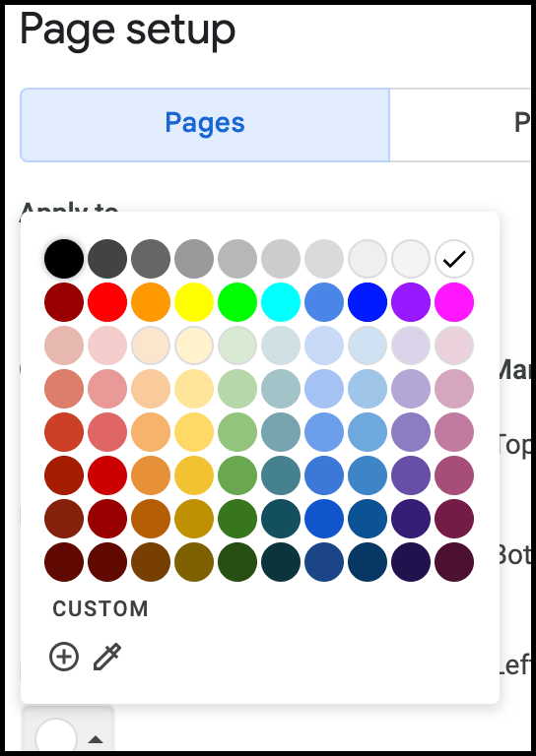
Task: Add a custom color with plus icon
Action: [64, 657]
